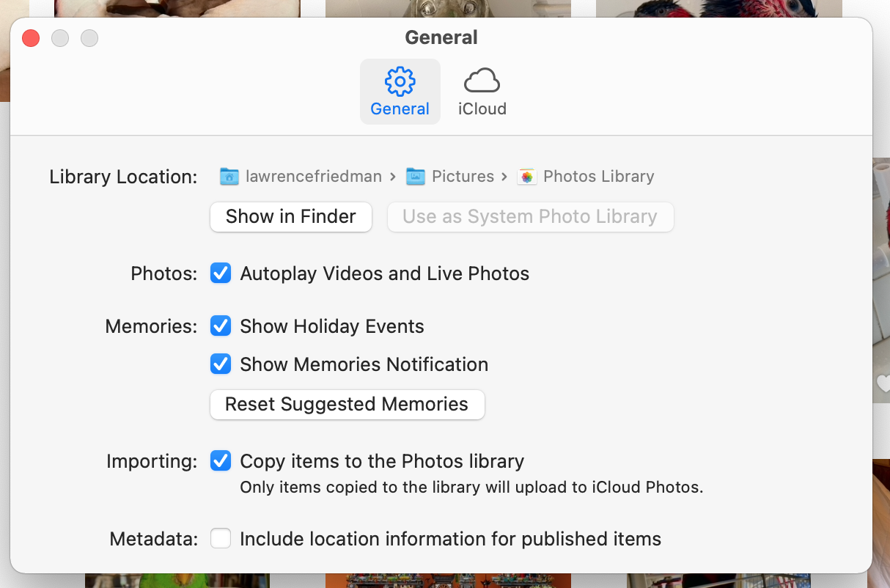Click the Photos Library path label

(598, 177)
